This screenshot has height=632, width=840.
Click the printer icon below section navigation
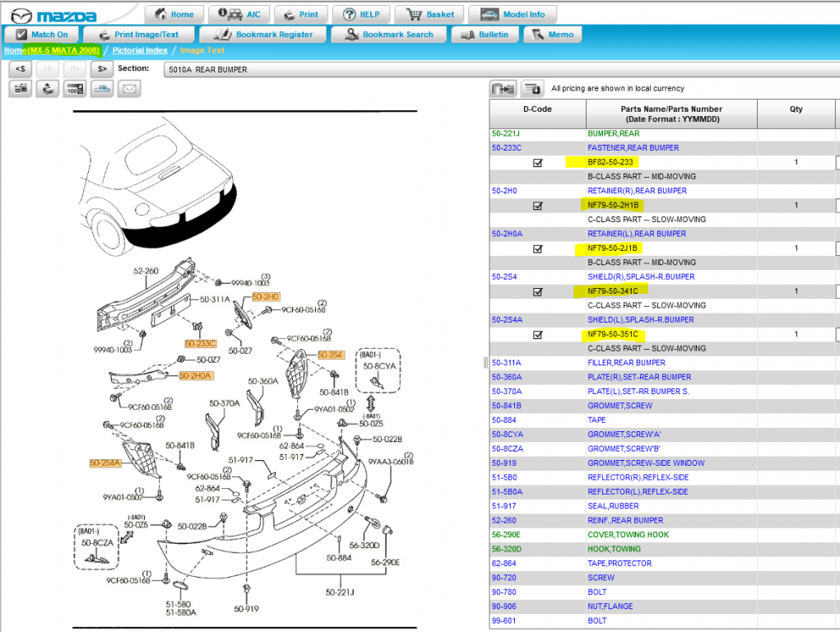(48, 88)
